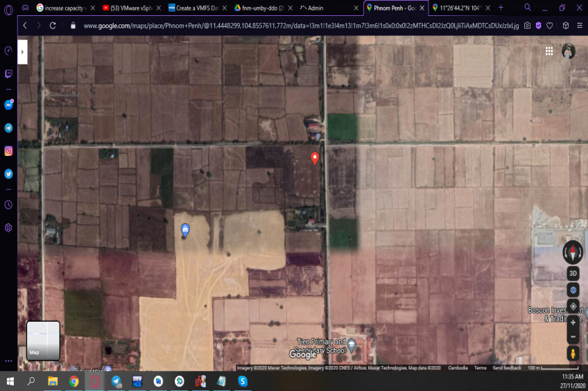Open the Google apps grid menu
Viewport: 588px width, 391px height.
point(549,51)
